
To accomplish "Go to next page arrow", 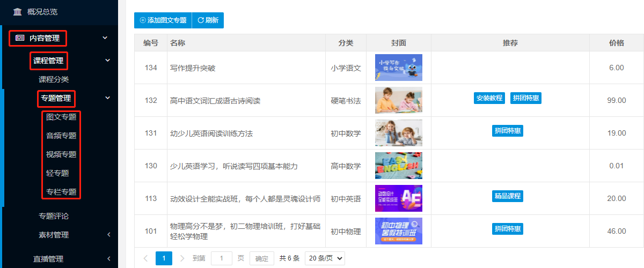I will click(x=182, y=258).
